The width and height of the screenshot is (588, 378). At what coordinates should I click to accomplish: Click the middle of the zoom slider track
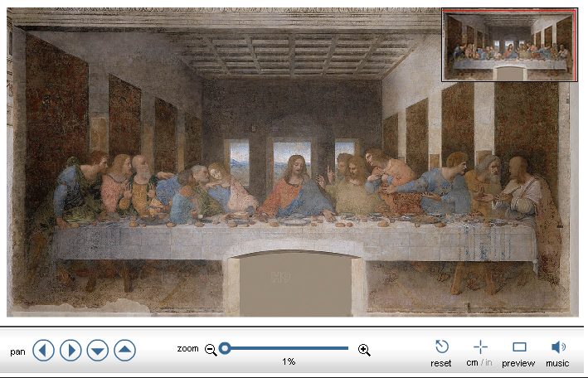(287, 348)
